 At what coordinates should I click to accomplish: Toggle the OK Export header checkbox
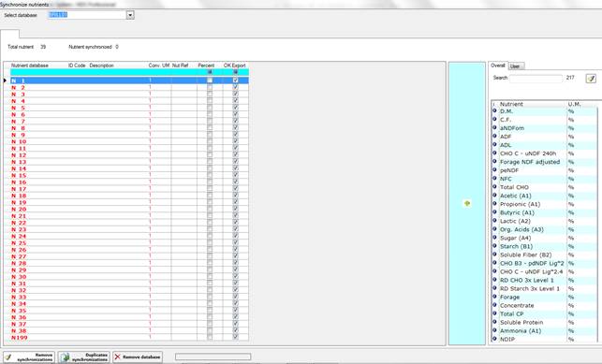(235, 72)
